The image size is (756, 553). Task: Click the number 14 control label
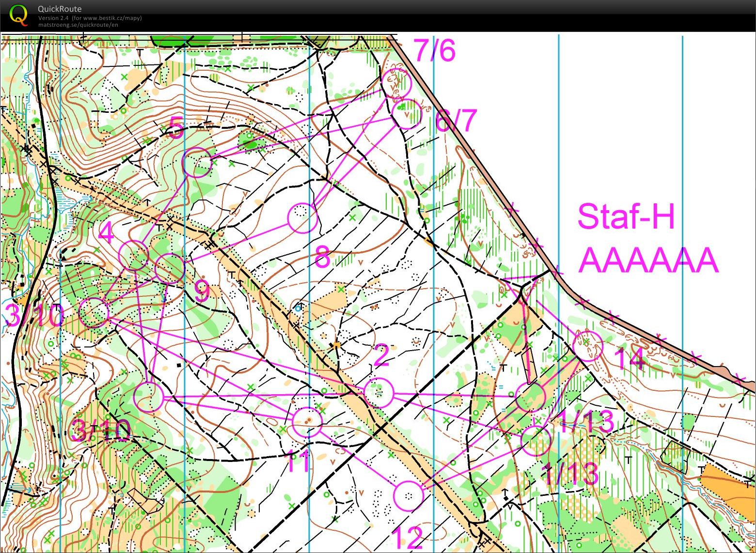[x=630, y=359]
